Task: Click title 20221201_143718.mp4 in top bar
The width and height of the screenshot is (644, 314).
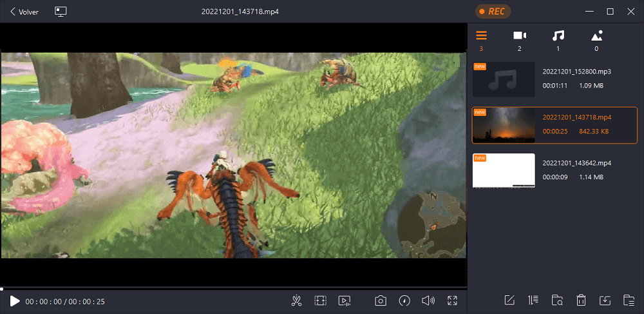Action: pyautogui.click(x=240, y=12)
